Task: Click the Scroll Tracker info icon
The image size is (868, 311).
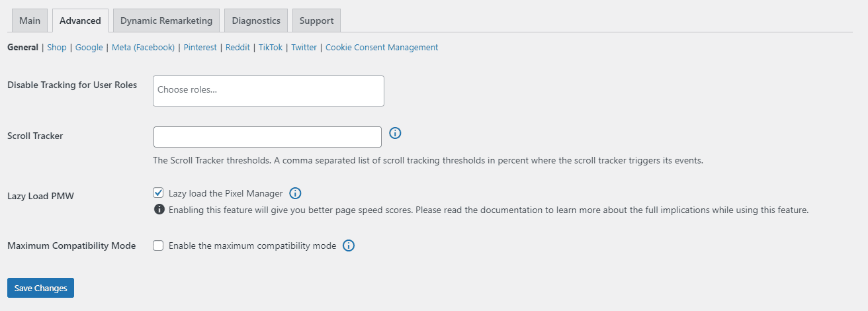Action: (396, 133)
